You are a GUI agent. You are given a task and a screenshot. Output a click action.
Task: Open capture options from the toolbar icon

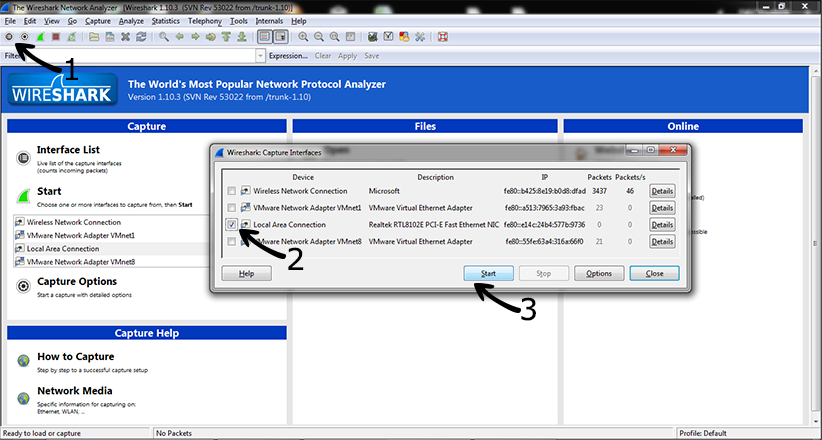25,37
